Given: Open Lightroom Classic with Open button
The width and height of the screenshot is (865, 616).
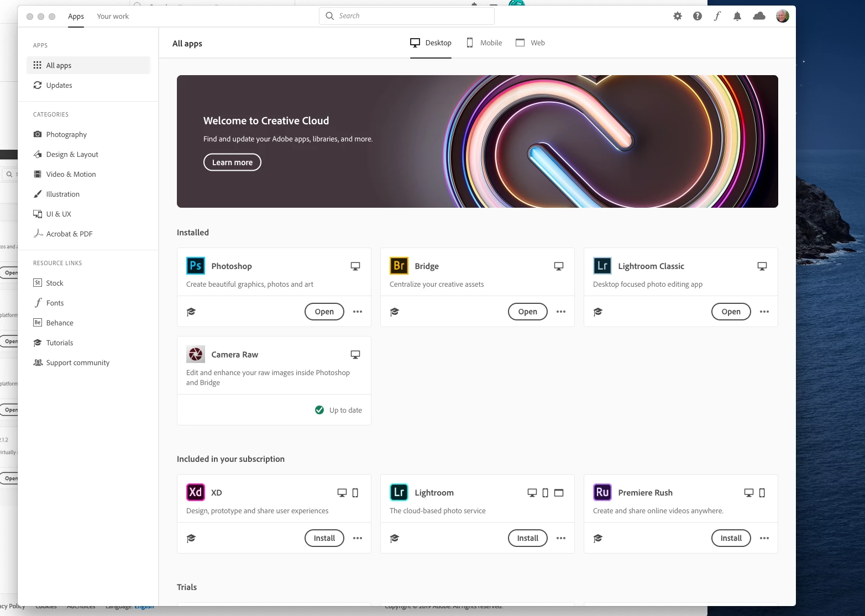Looking at the screenshot, I should pos(731,312).
